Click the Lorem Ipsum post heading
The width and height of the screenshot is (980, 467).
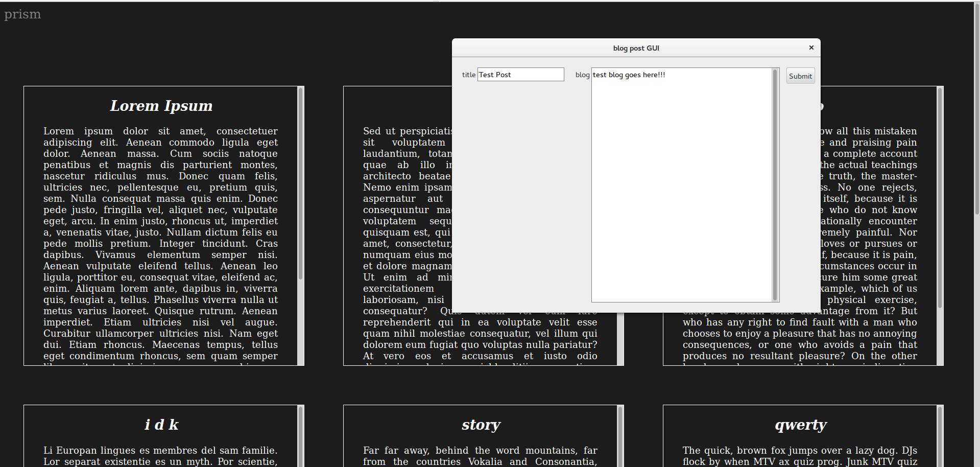coord(161,106)
